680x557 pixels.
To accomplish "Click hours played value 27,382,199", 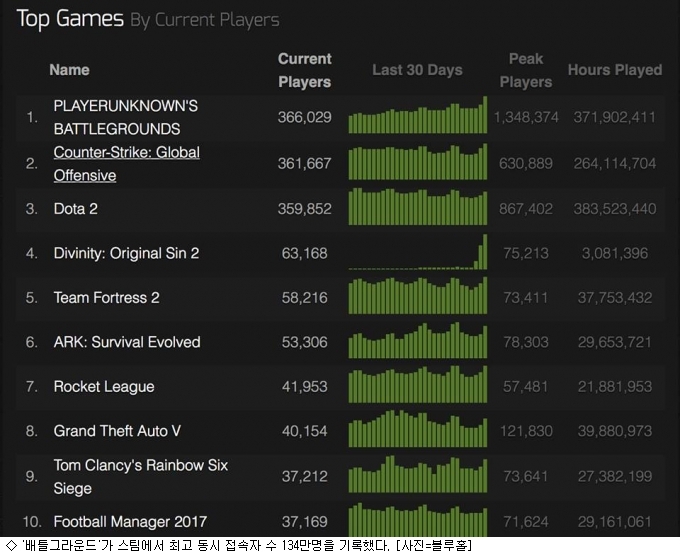I will (615, 477).
